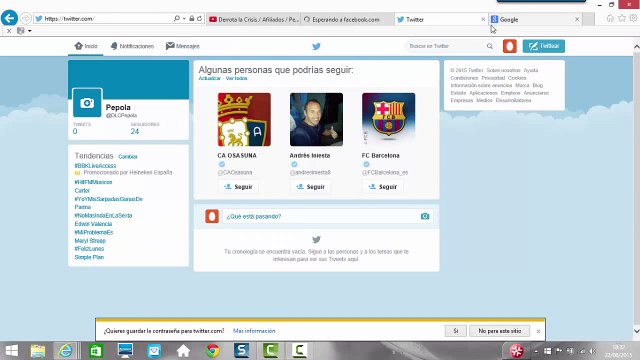Click Cambiar next to Tendencias
This screenshot has height=360, width=640.
click(128, 157)
